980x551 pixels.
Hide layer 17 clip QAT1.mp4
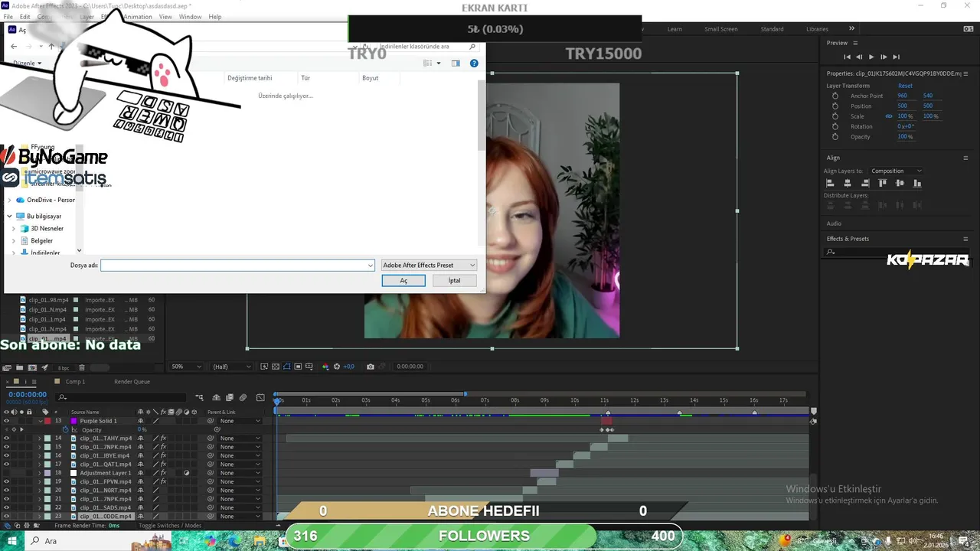click(7, 465)
